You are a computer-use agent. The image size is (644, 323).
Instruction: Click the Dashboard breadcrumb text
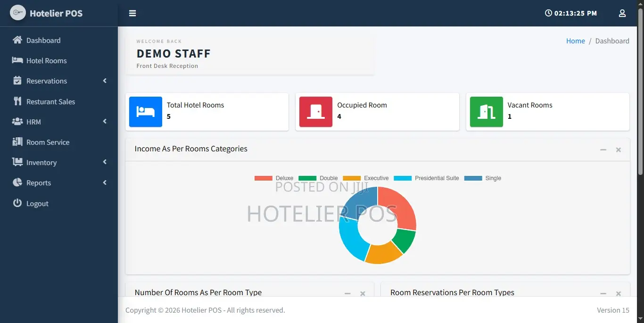[x=612, y=41]
